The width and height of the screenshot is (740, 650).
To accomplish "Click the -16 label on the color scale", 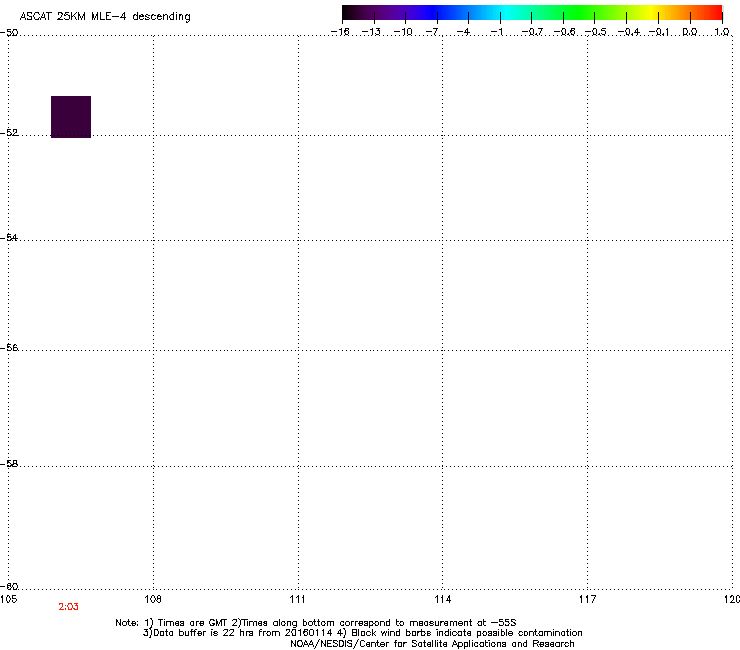I will coord(340,32).
